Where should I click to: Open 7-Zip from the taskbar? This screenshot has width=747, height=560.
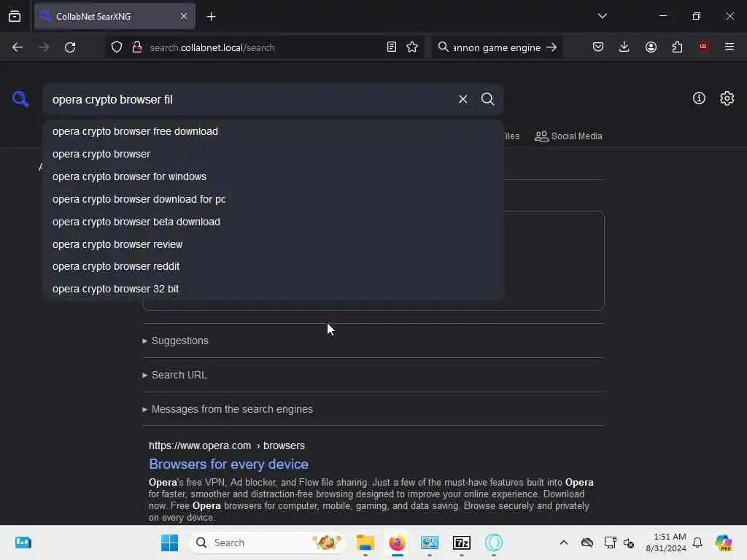coord(461,542)
